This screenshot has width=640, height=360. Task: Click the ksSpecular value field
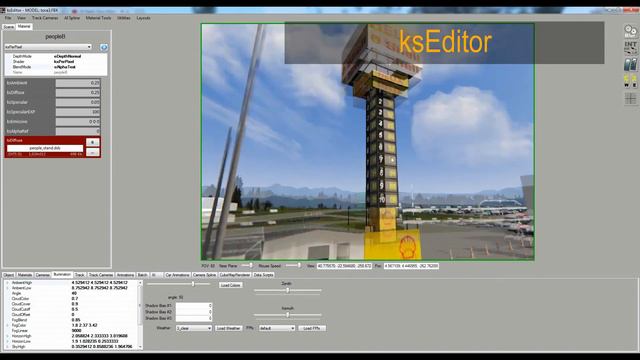[x=78, y=102]
